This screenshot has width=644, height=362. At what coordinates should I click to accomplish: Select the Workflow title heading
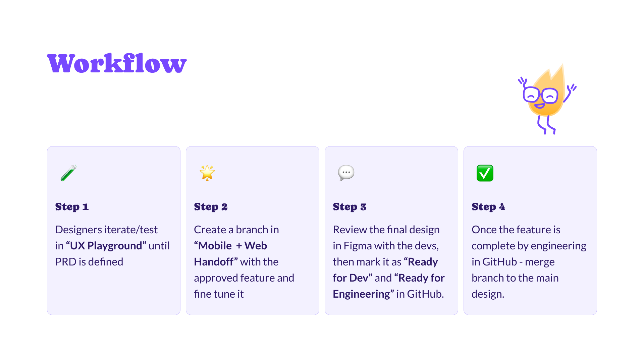tap(117, 64)
